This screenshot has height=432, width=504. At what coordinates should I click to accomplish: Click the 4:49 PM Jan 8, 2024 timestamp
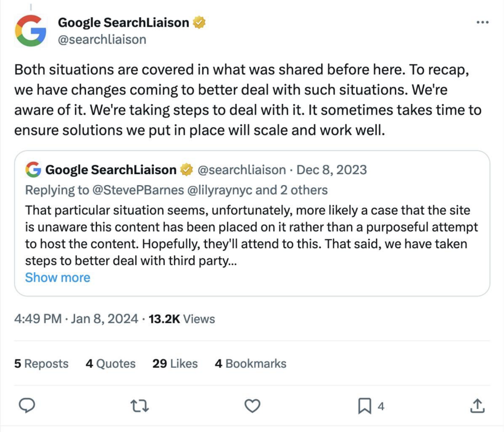pyautogui.click(x=76, y=319)
